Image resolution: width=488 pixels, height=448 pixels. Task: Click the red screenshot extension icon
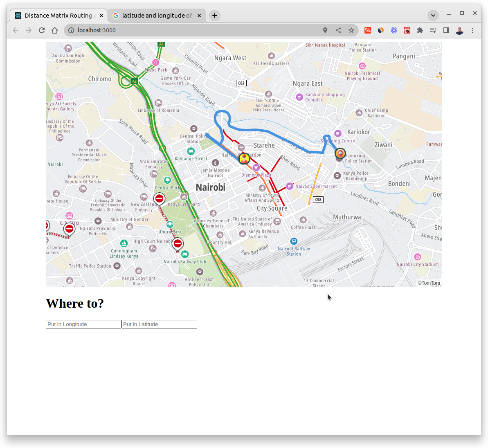(x=407, y=30)
